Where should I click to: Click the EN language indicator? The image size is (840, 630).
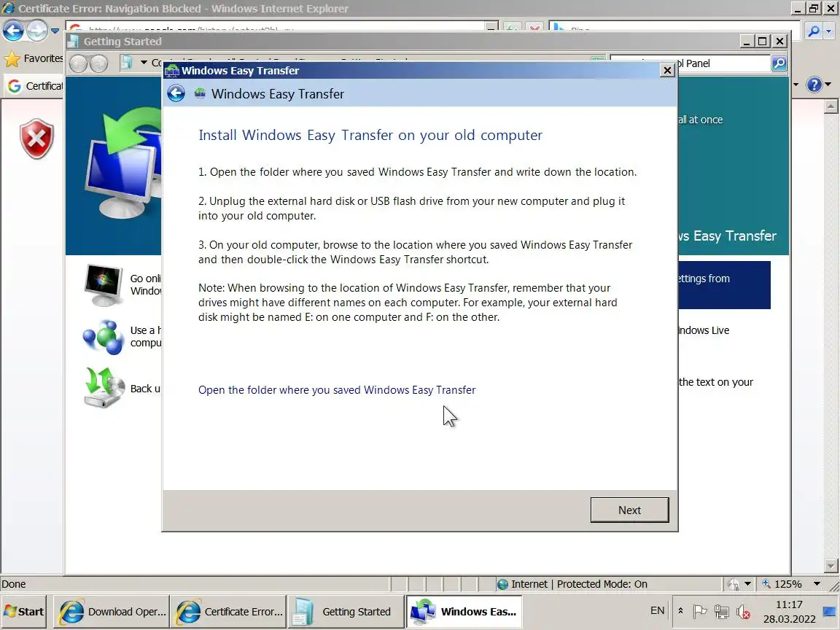point(657,611)
